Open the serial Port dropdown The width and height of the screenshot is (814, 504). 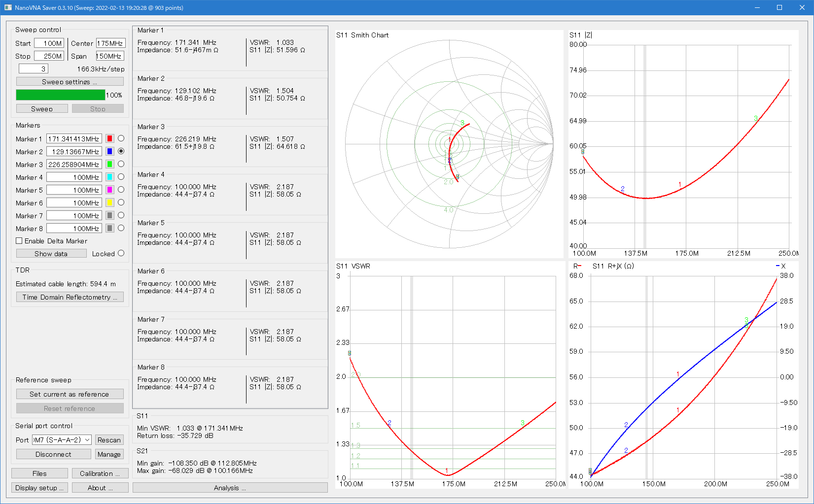(x=62, y=440)
